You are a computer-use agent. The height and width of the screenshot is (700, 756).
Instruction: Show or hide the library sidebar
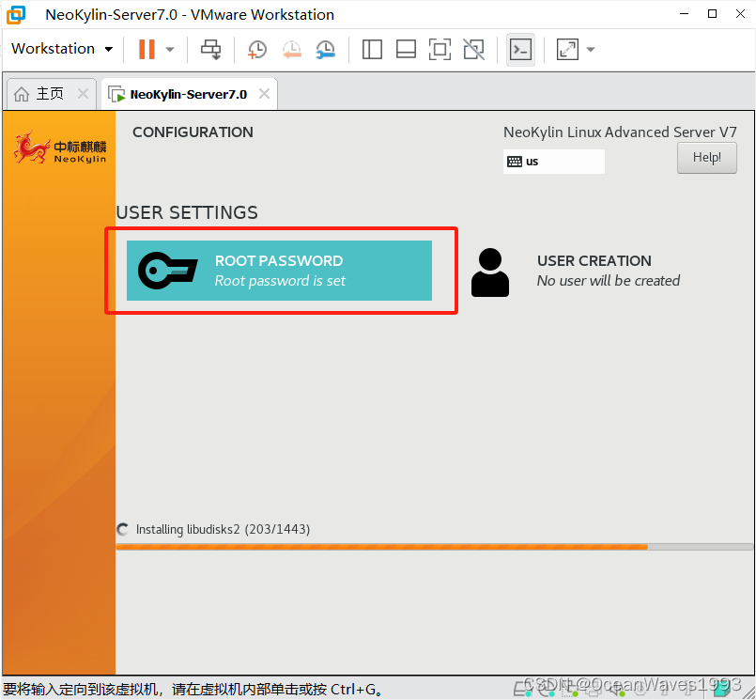coord(372,49)
